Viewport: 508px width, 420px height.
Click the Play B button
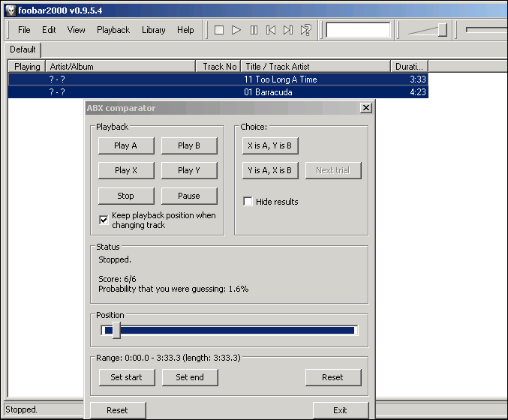[189, 145]
